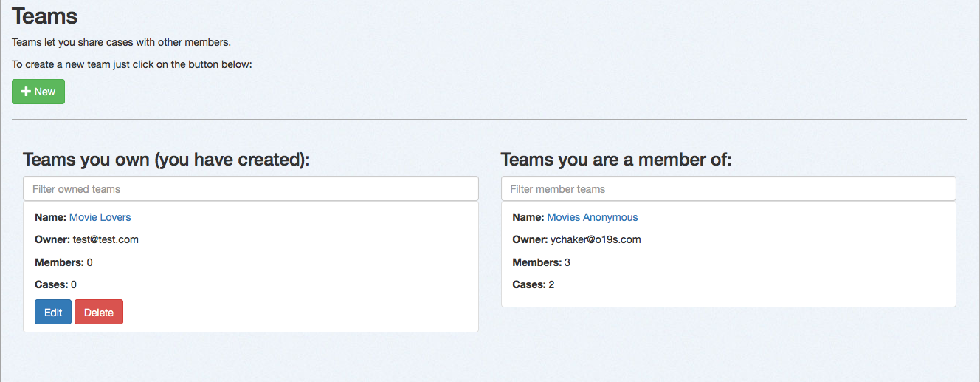Image resolution: width=980 pixels, height=382 pixels.
Task: Click the "Teams you own" section heading
Action: pos(166,160)
